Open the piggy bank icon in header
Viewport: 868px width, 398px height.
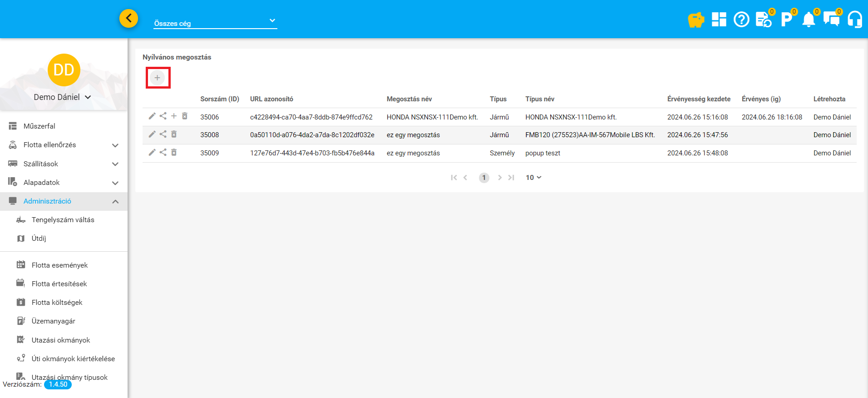pyautogui.click(x=695, y=20)
